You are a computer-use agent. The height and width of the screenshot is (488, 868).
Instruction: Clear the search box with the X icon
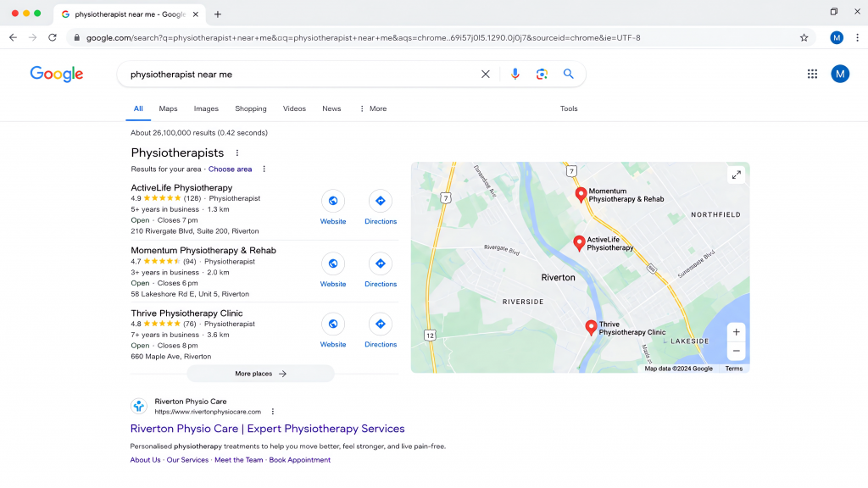pos(486,75)
